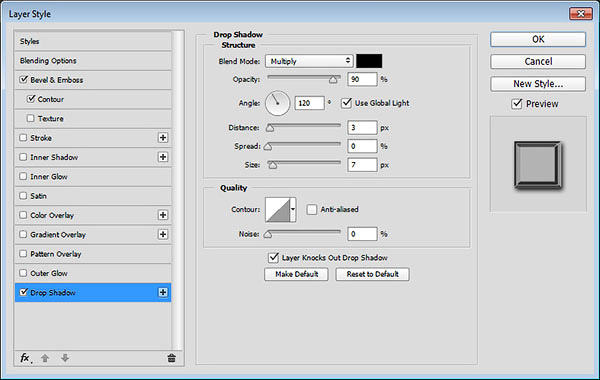The width and height of the screenshot is (600, 380).
Task: Enable the Texture checkbox
Action: 31,118
